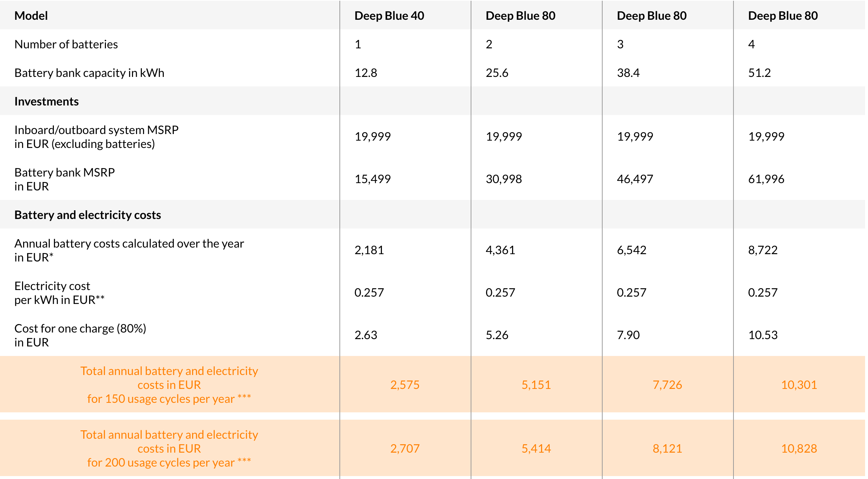868x479 pixels.
Task: Click the 150 usage cycles total row label
Action: pyautogui.click(x=169, y=385)
